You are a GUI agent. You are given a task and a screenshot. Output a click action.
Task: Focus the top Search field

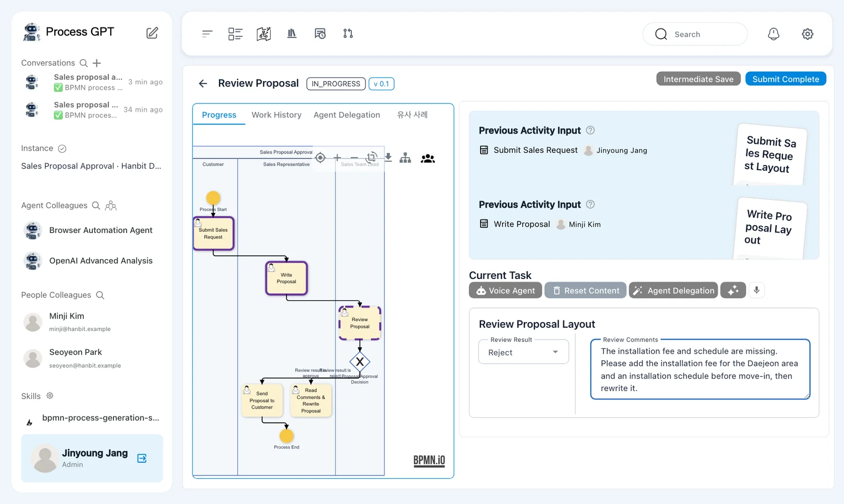[695, 34]
